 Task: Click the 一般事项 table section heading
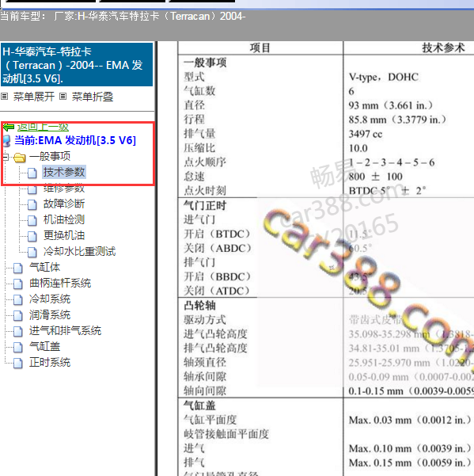pyautogui.click(x=205, y=63)
